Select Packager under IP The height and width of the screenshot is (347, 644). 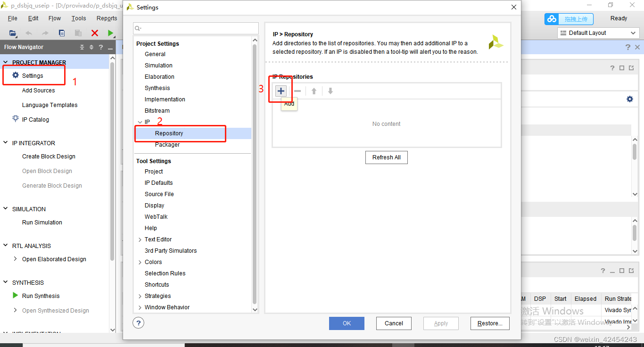pos(167,145)
